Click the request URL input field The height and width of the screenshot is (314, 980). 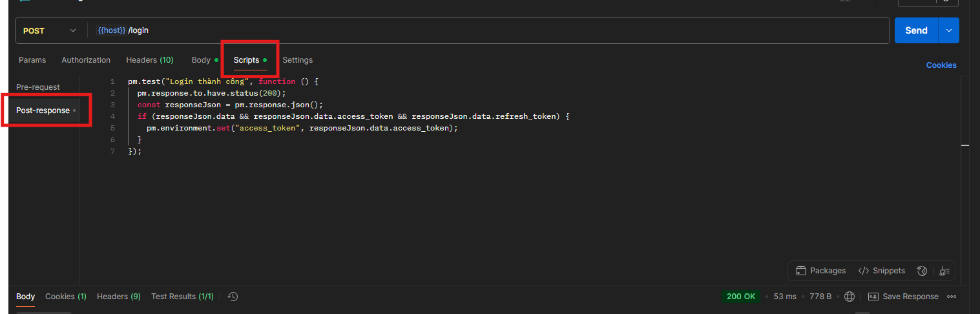452,30
